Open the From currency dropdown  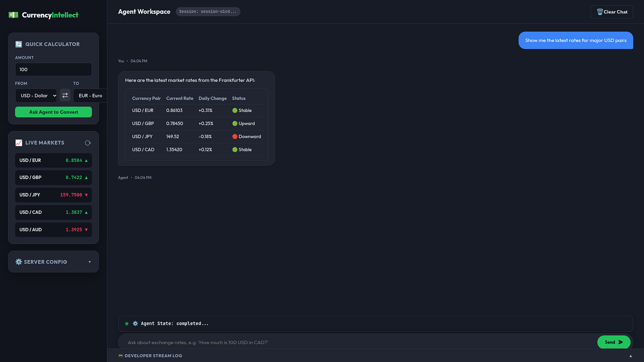36,96
